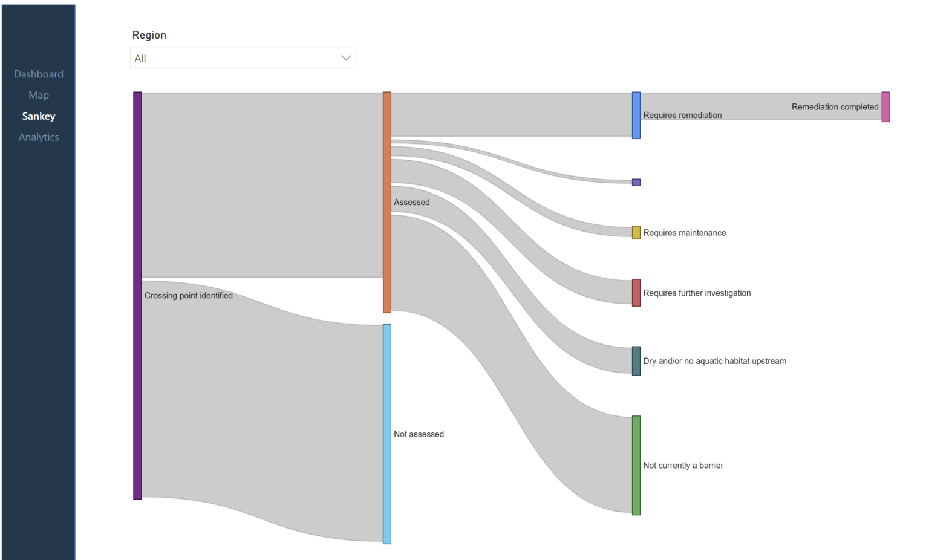
Task: Switch to the Map page
Action: pyautogui.click(x=39, y=95)
